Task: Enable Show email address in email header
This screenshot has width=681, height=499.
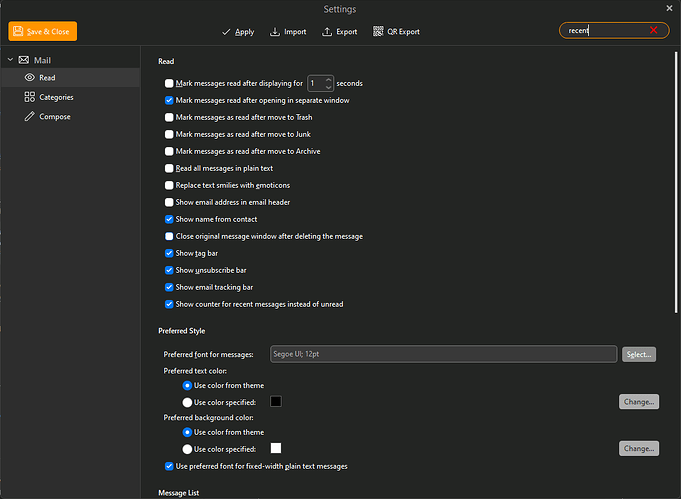Action: tap(169, 202)
